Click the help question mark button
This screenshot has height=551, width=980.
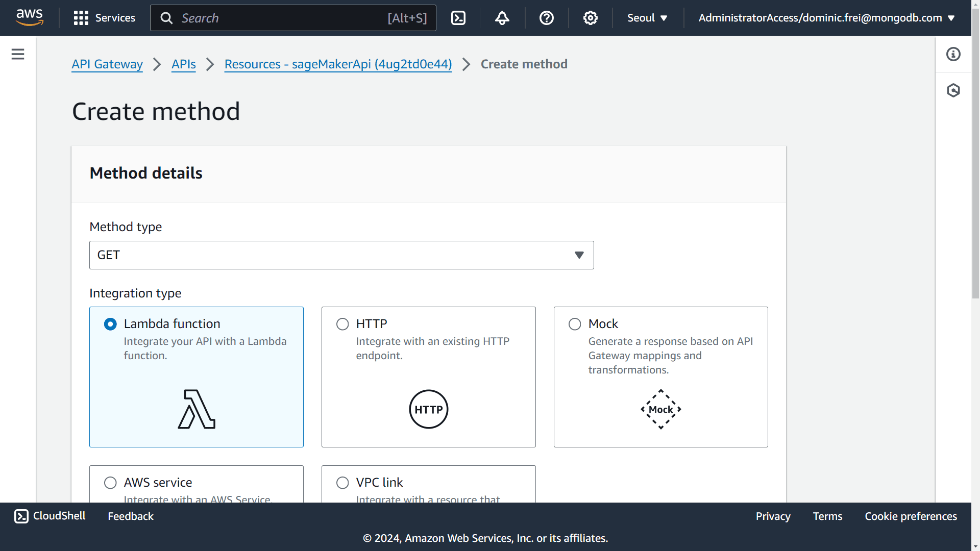pos(547,18)
